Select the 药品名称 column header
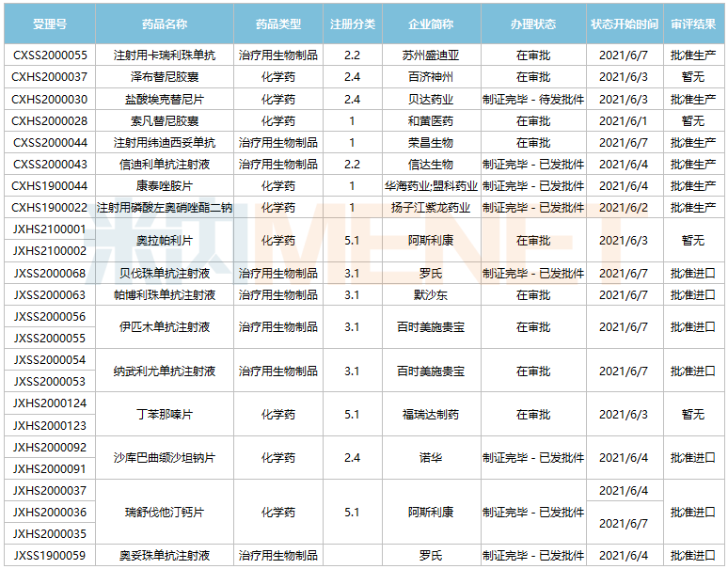The width and height of the screenshot is (728, 569). tap(165, 24)
